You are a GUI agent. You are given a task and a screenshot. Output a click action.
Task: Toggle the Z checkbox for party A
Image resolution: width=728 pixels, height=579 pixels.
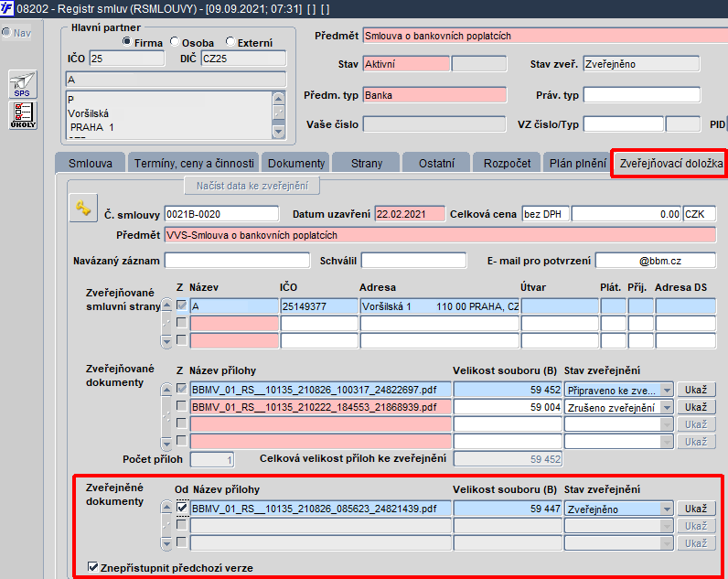181,306
